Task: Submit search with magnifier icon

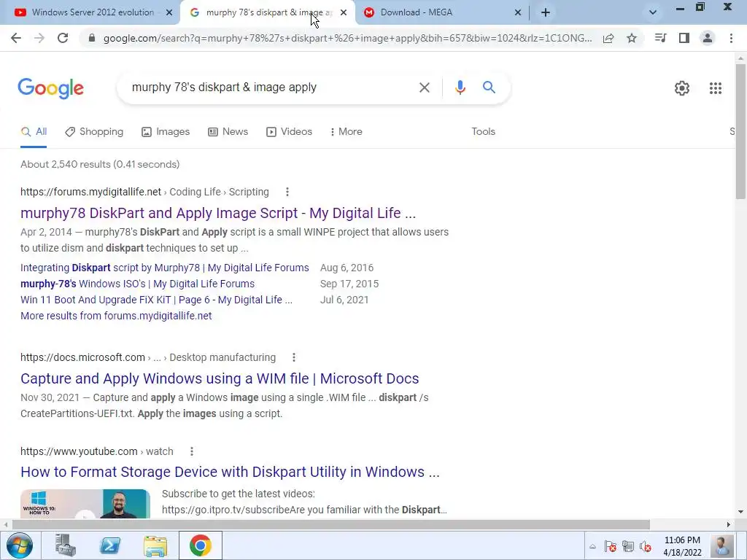Action: (489, 87)
